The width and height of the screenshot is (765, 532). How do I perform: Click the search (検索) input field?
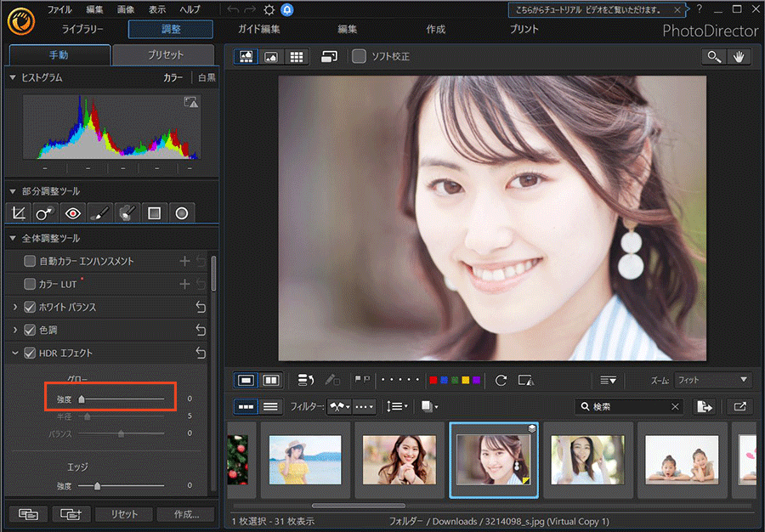[x=629, y=406]
